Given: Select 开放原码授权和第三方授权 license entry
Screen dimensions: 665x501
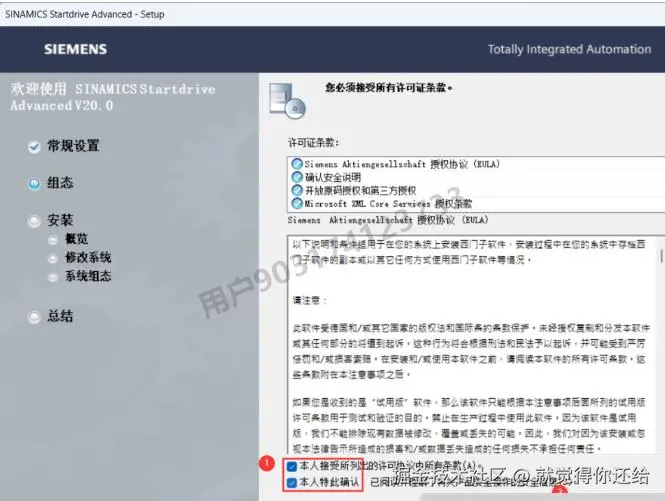Looking at the screenshot, I should [360, 190].
